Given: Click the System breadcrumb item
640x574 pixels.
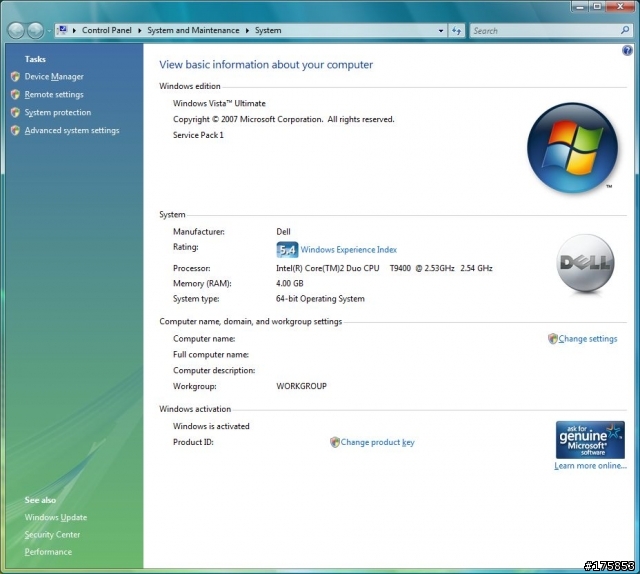Looking at the screenshot, I should coord(268,30).
